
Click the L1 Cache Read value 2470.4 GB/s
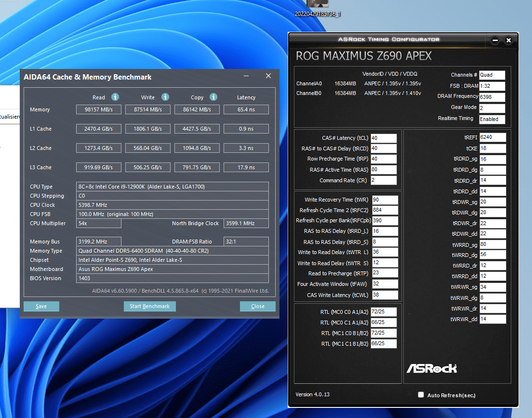tap(99, 129)
